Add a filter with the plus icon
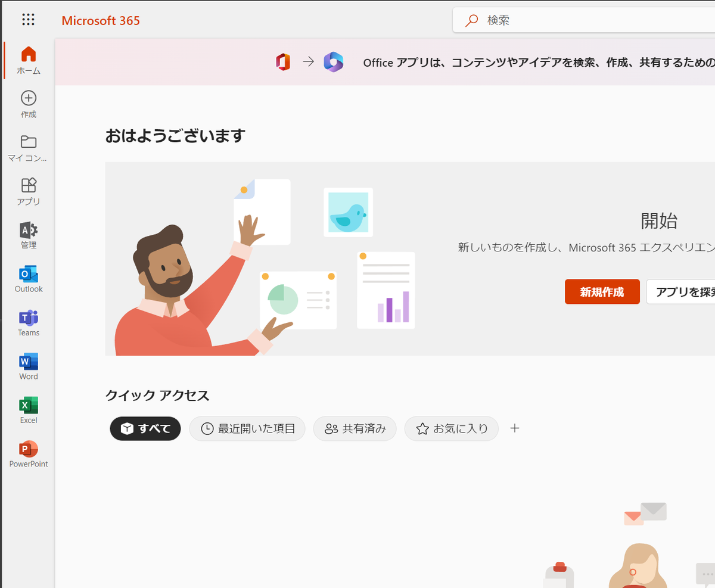This screenshot has width=715, height=588. point(515,428)
